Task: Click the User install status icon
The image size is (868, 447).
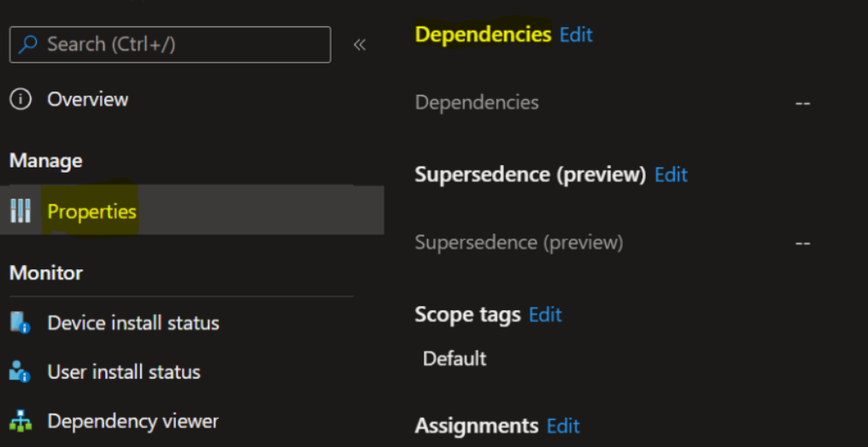Action: [x=21, y=372]
